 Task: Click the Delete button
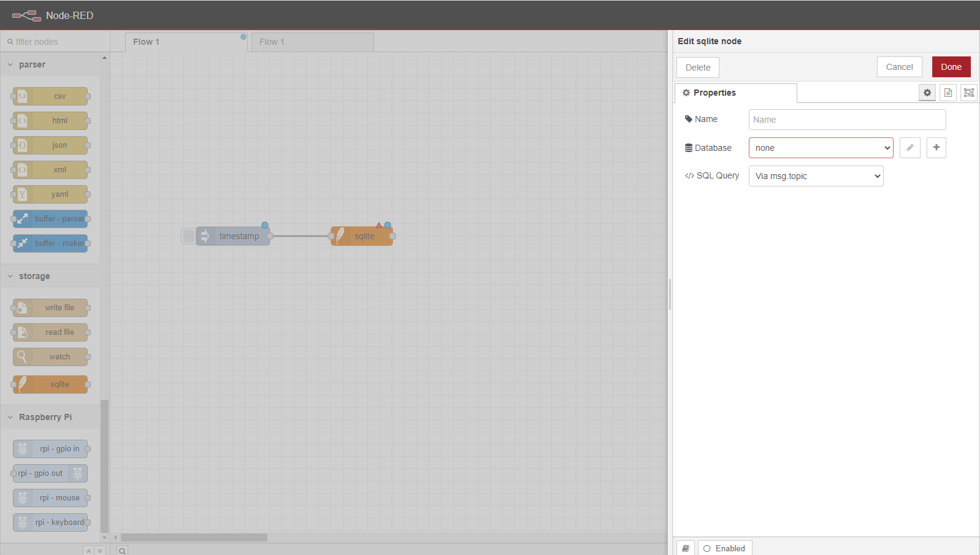tap(698, 67)
